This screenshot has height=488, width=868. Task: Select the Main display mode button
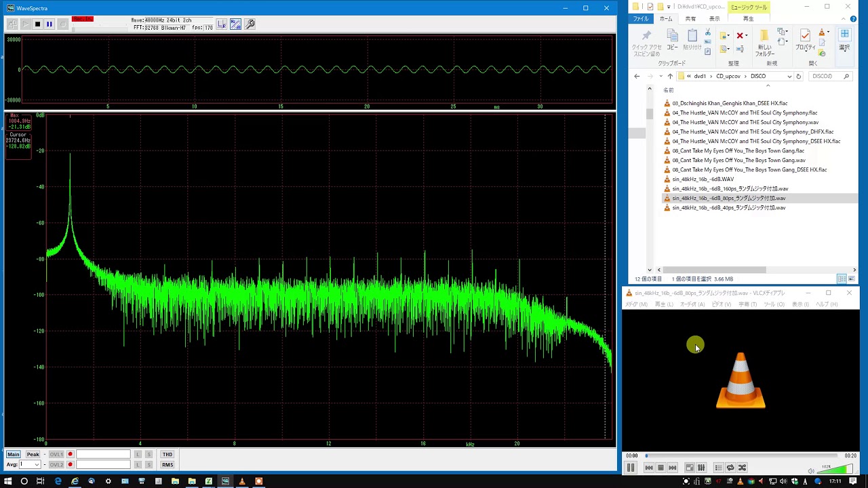14,454
